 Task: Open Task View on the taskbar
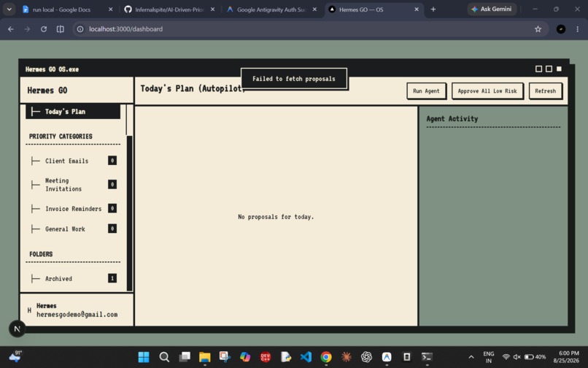click(x=184, y=357)
